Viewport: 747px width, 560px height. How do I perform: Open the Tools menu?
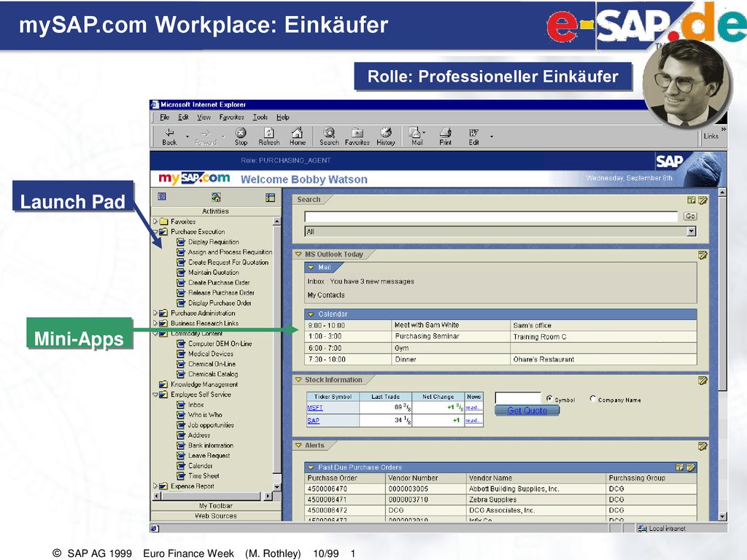[260, 117]
